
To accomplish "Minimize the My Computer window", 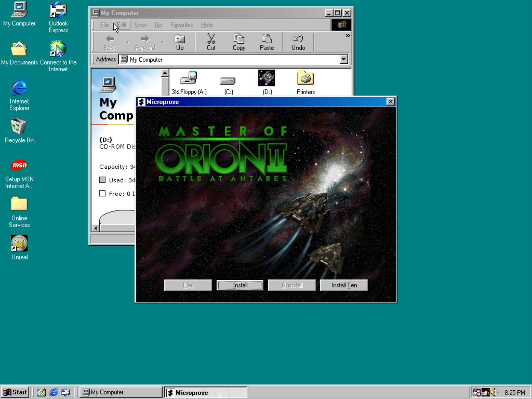I will pos(329,13).
